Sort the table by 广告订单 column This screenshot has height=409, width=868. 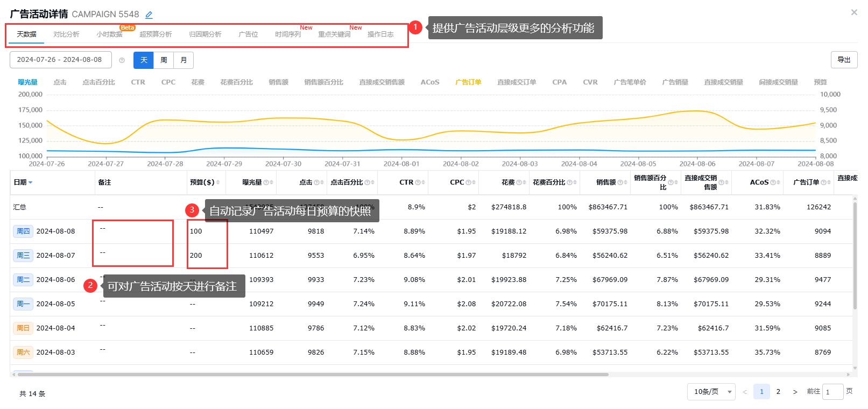click(x=829, y=182)
